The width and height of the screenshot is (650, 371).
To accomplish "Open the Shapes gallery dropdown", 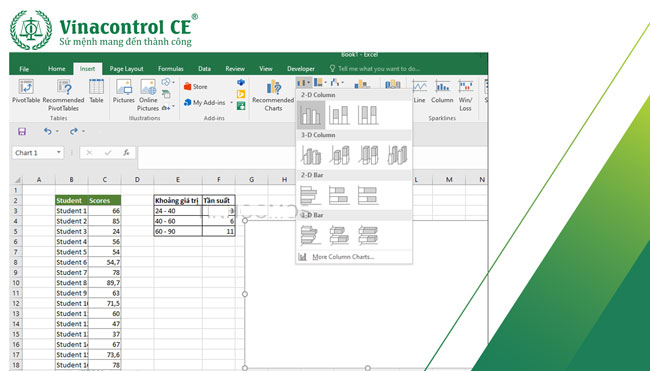I will 168,82.
